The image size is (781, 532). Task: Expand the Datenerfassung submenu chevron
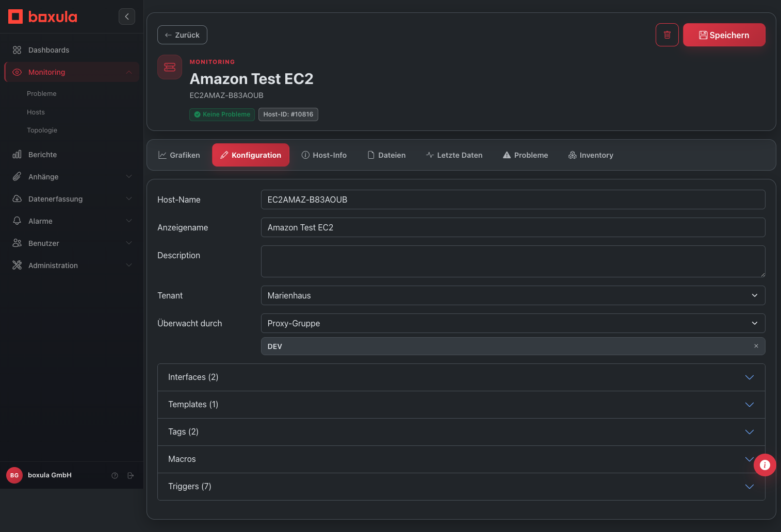tap(129, 199)
